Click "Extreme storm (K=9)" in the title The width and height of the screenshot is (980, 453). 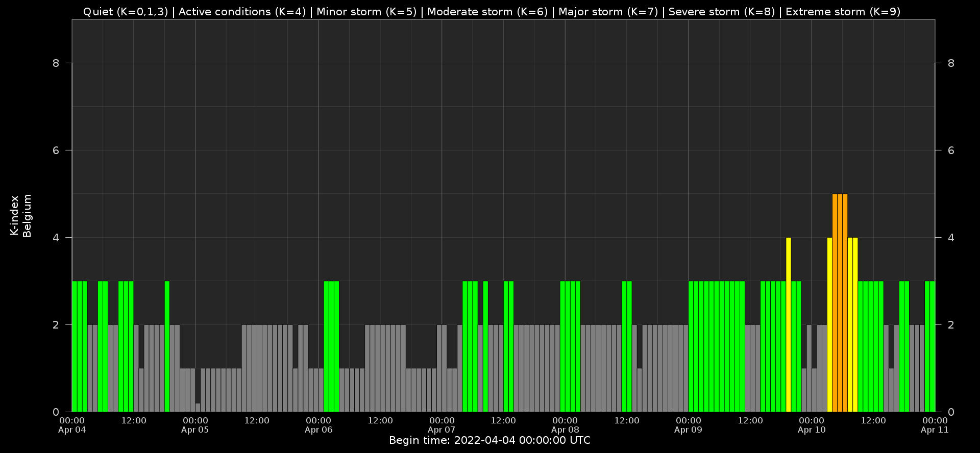(843, 12)
